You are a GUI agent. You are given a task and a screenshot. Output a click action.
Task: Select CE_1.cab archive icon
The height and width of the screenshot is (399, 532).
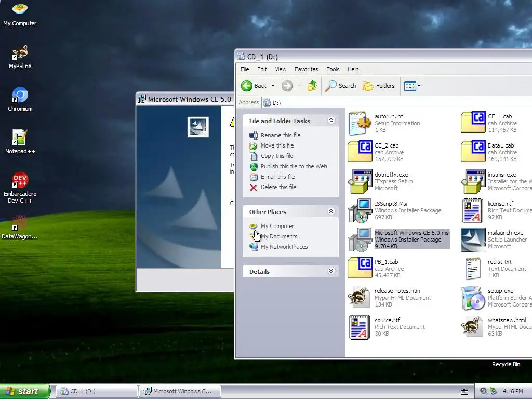point(473,123)
